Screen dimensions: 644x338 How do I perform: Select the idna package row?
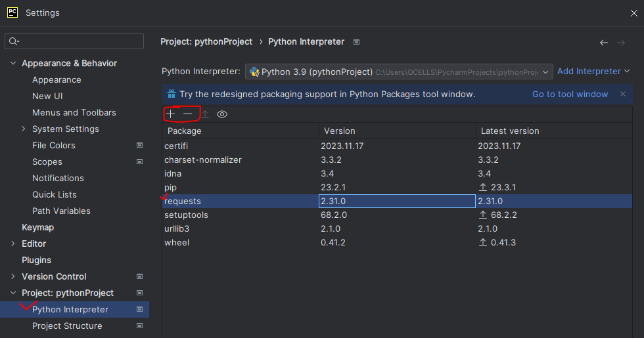[397, 173]
